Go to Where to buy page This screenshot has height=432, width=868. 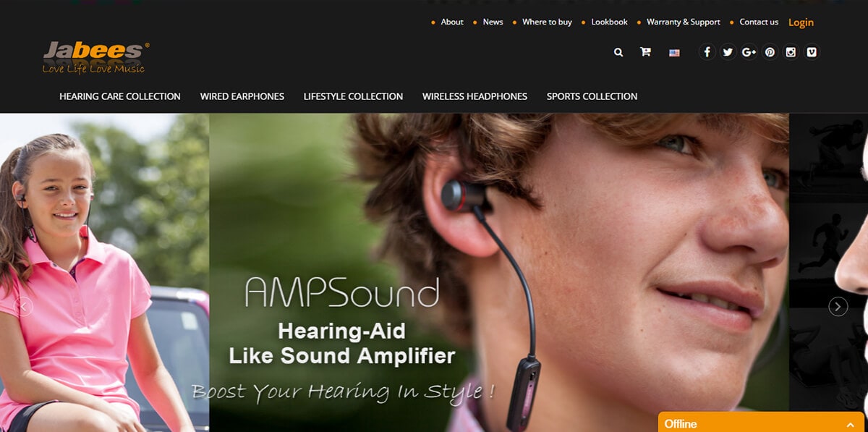pyautogui.click(x=547, y=22)
